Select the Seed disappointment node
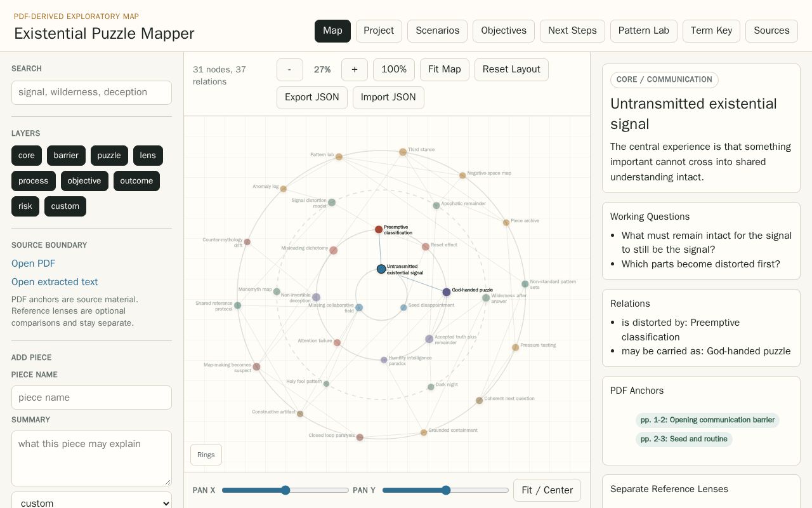This screenshot has height=508, width=812. [403, 307]
